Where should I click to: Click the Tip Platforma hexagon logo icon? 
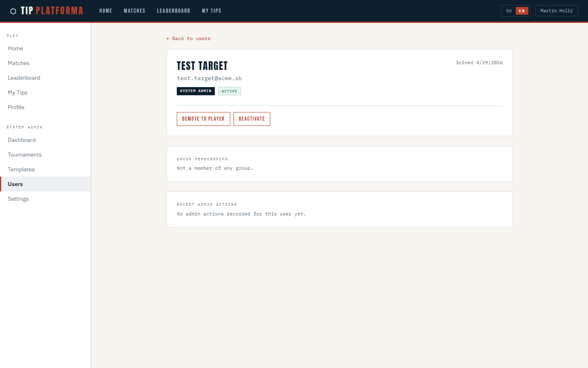13,11
